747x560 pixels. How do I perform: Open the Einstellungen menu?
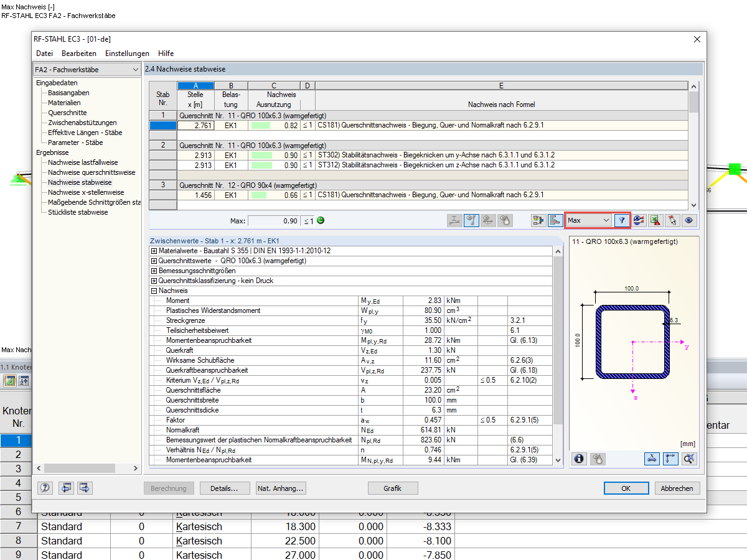click(x=127, y=54)
